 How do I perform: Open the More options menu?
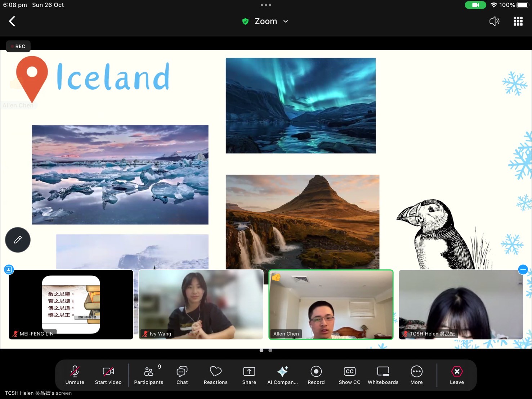click(x=416, y=375)
